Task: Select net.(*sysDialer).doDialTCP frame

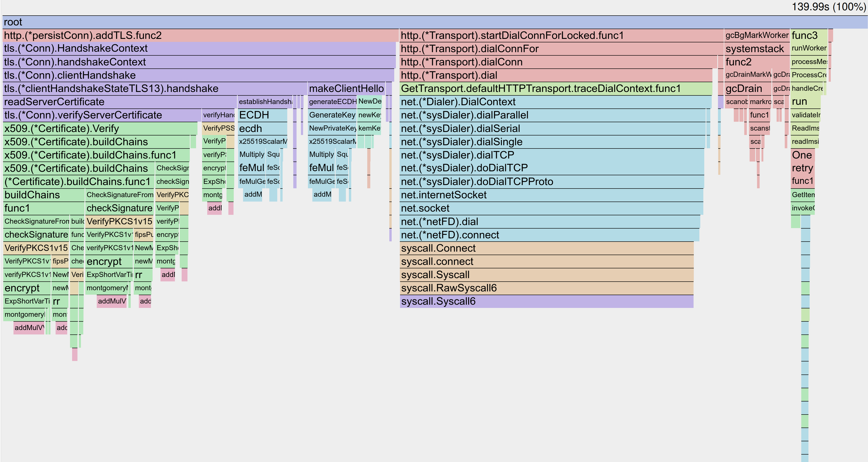Action: tap(552, 168)
